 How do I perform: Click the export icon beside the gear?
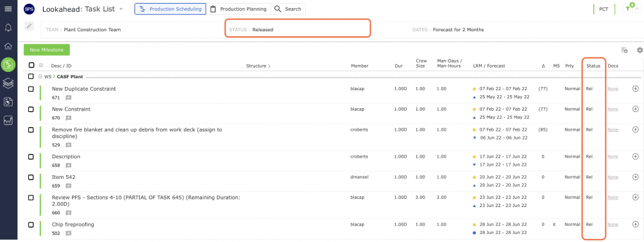[624, 50]
